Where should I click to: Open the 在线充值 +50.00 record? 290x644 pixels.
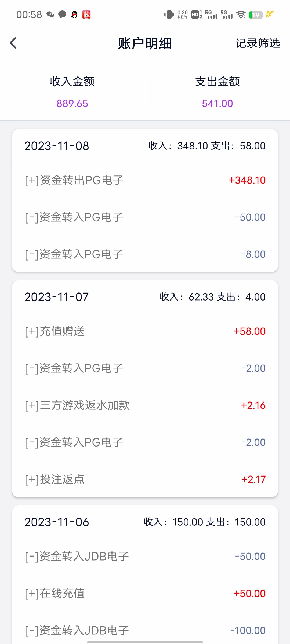pos(145,593)
